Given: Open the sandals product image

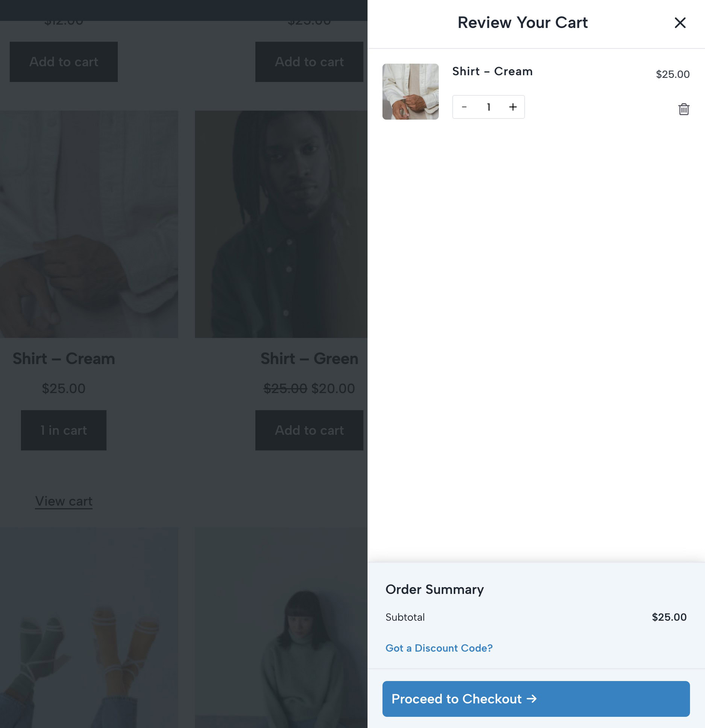Looking at the screenshot, I should pos(89,628).
